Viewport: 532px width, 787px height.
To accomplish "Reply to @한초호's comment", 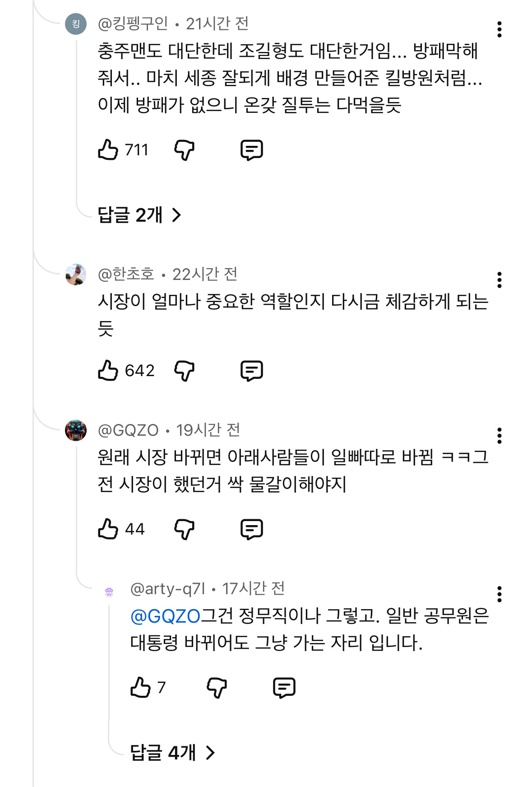I will 252,371.
